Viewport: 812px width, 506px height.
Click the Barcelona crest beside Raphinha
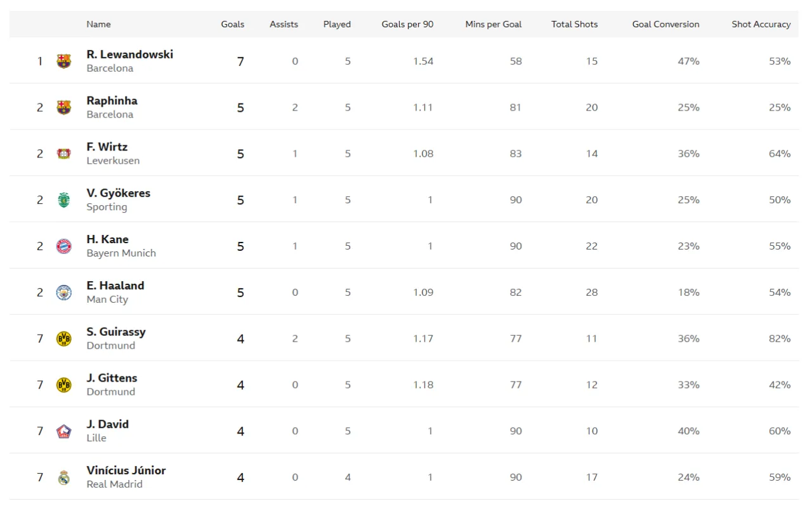pos(64,107)
